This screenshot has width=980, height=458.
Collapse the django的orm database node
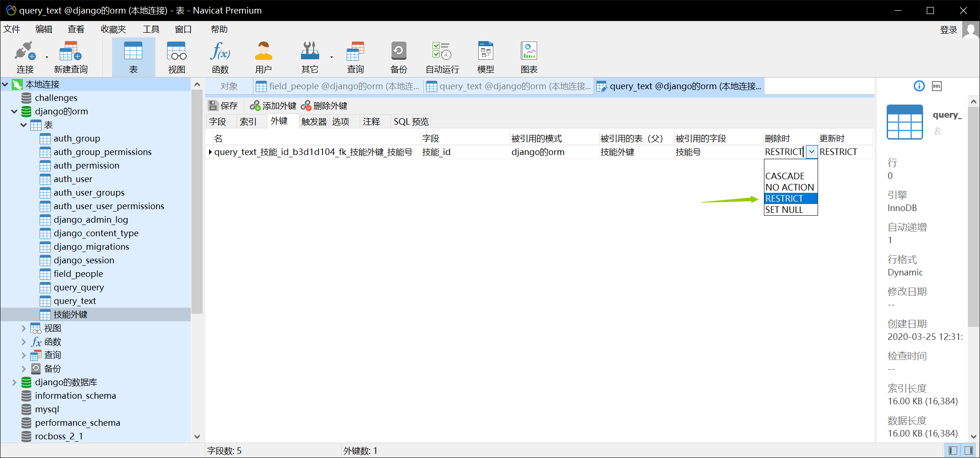click(14, 112)
